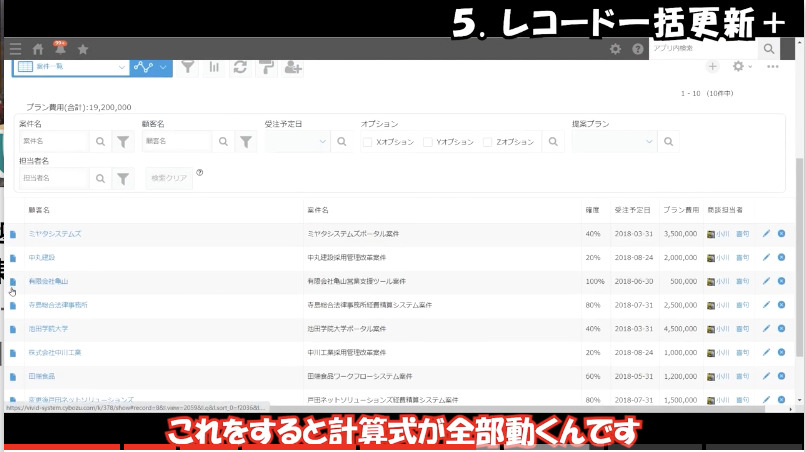Check the Xオプション checkbox
The height and width of the screenshot is (452, 806).
pyautogui.click(x=368, y=143)
